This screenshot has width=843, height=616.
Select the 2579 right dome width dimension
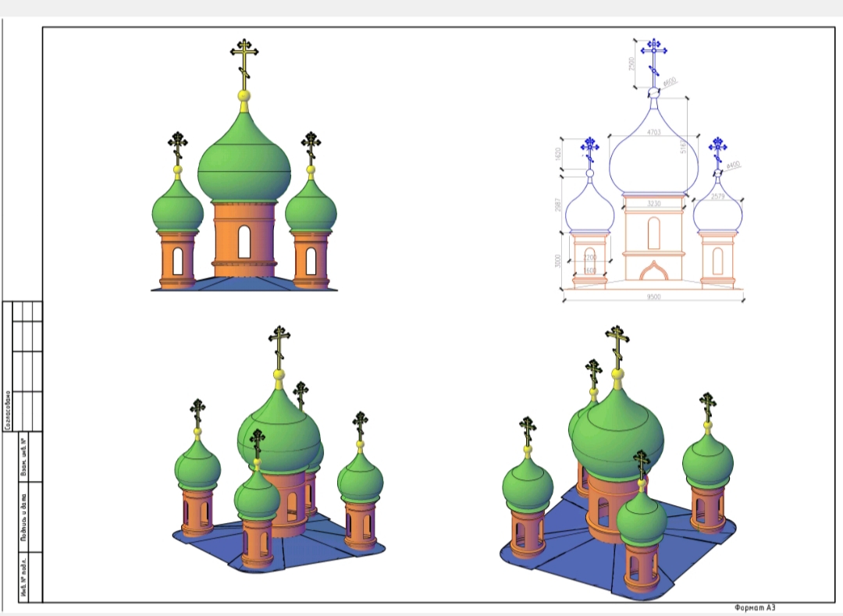pyautogui.click(x=718, y=196)
